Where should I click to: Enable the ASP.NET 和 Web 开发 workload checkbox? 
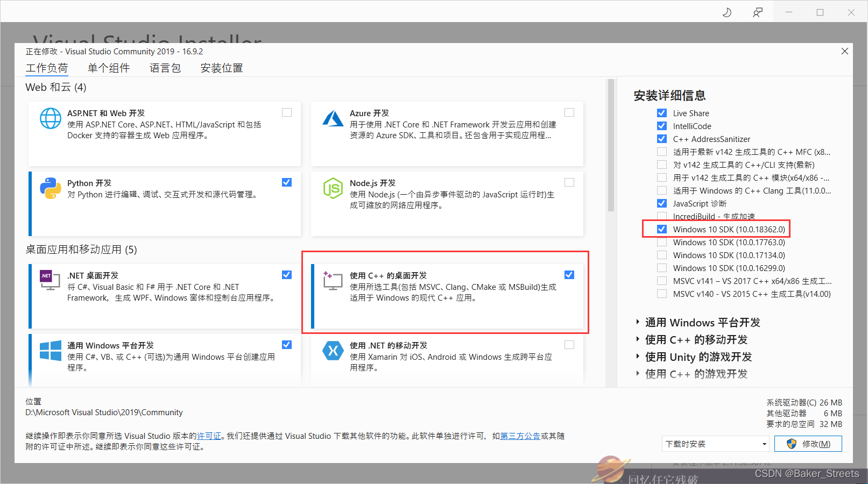click(287, 112)
